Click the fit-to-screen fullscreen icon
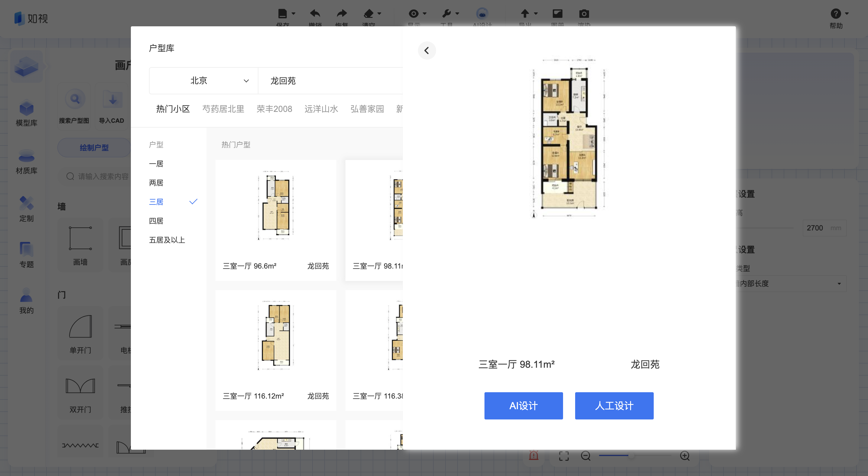The image size is (868, 476). [x=564, y=456]
